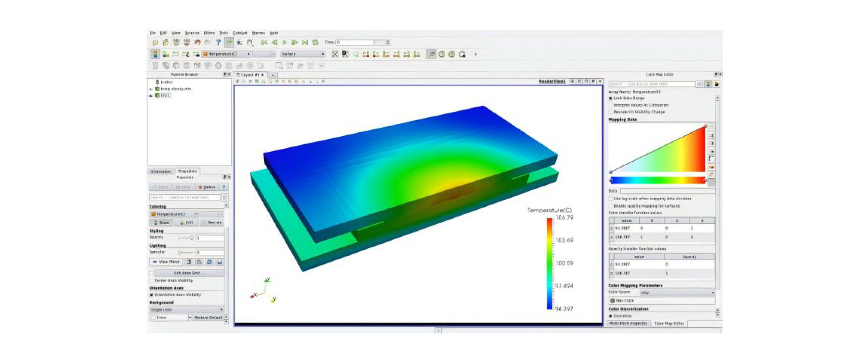Enable the log scale mapping checkbox

pos(611,199)
